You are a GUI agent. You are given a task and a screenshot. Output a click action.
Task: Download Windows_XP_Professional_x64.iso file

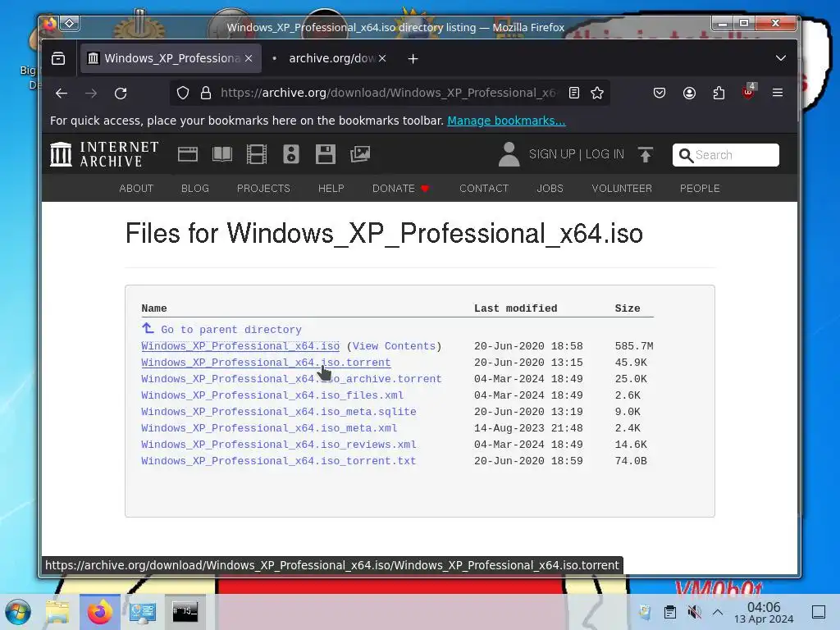(240, 346)
